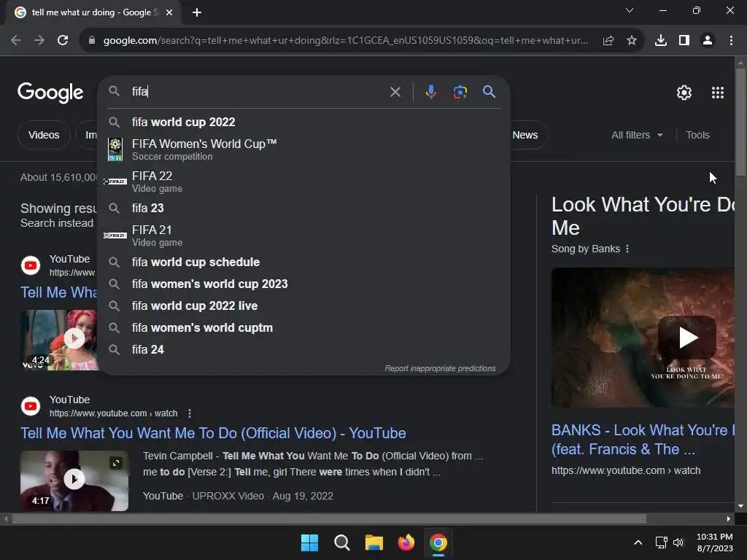The height and width of the screenshot is (560, 747).
Task: Click the scroll-right arrow of horizontal scrollbar
Action: pos(729,518)
